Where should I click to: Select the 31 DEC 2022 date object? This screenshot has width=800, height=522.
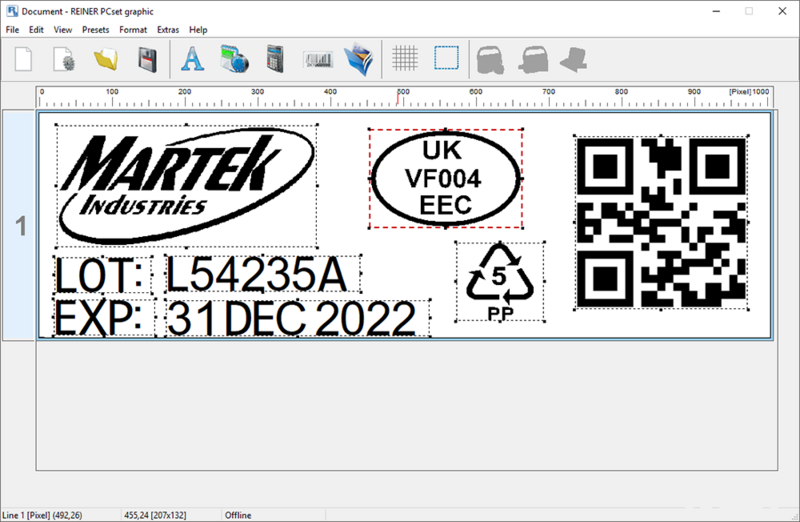click(x=297, y=318)
